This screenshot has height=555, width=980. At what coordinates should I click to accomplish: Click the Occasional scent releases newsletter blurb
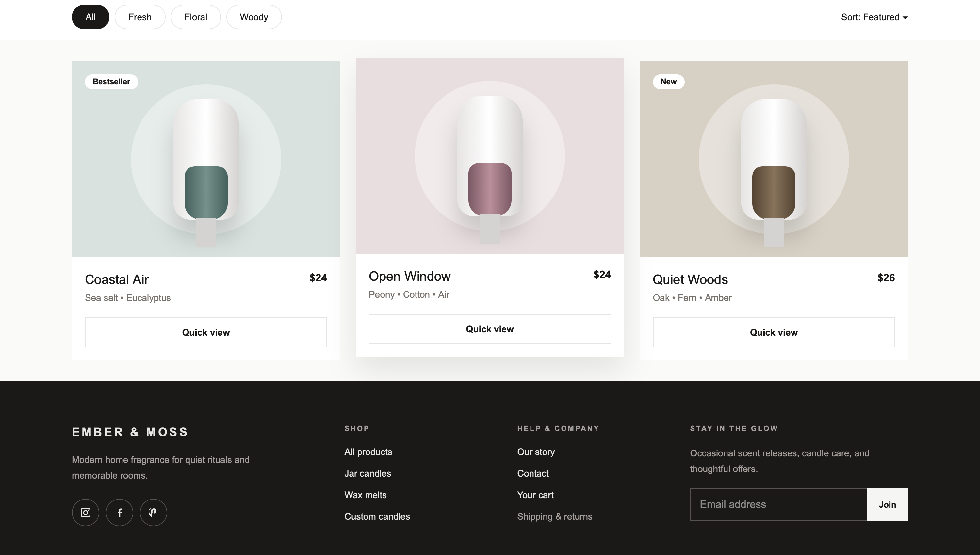point(779,461)
